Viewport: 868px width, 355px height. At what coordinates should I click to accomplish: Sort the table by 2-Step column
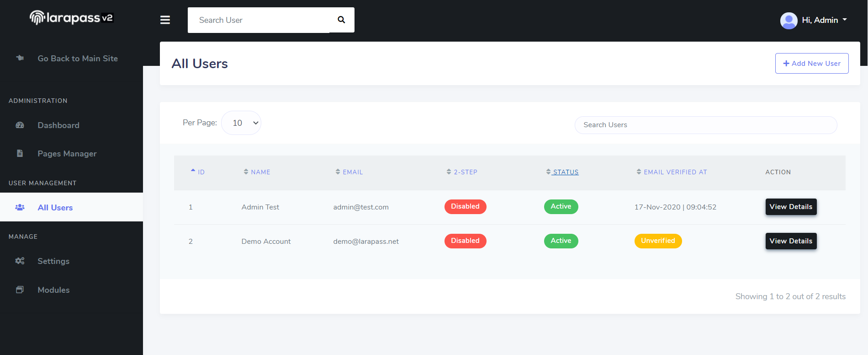[x=461, y=172]
